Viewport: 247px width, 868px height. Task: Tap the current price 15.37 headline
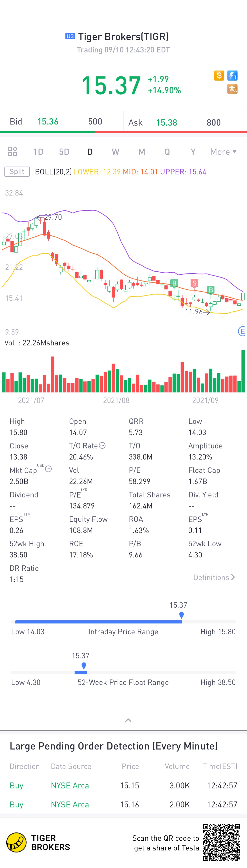pos(111,85)
